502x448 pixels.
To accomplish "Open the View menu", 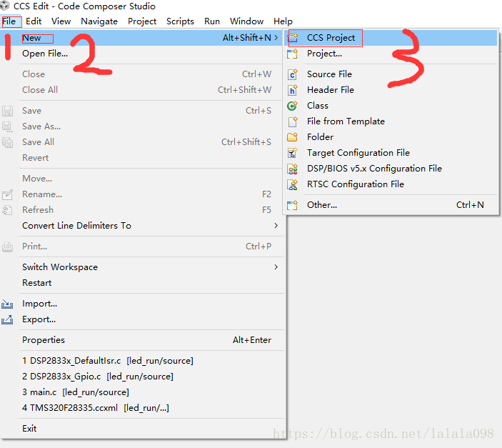I will click(61, 21).
